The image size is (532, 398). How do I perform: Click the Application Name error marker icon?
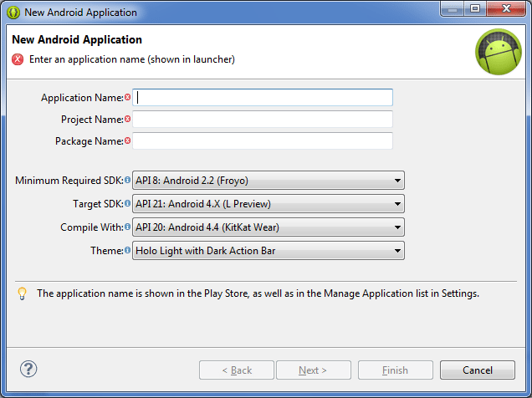[128, 97]
